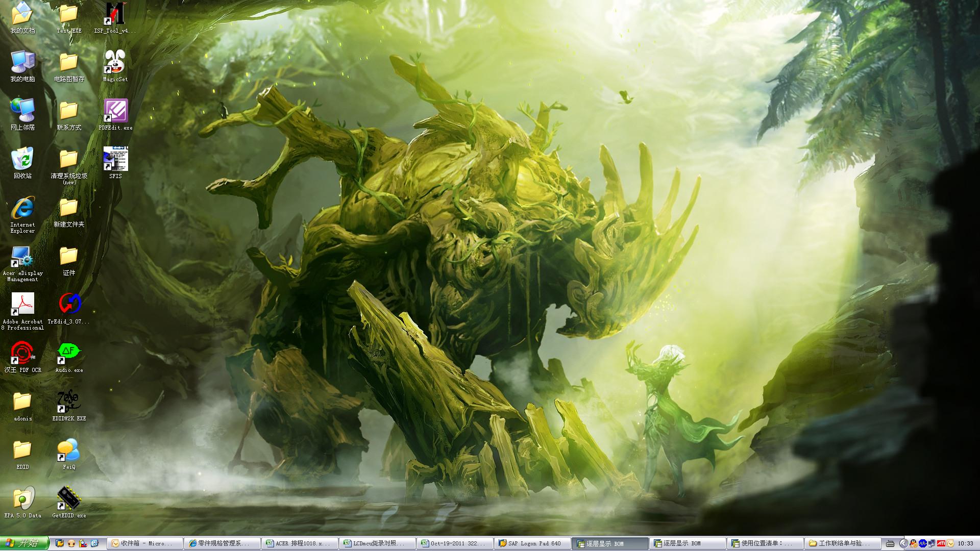This screenshot has width=980, height=551.
Task: Select the Audio.exe shortcut icon
Action: [69, 357]
